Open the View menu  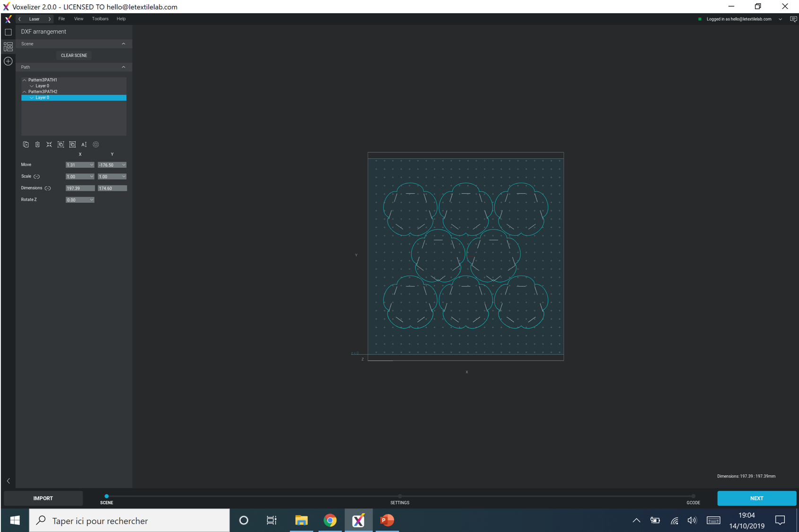pyautogui.click(x=79, y=19)
